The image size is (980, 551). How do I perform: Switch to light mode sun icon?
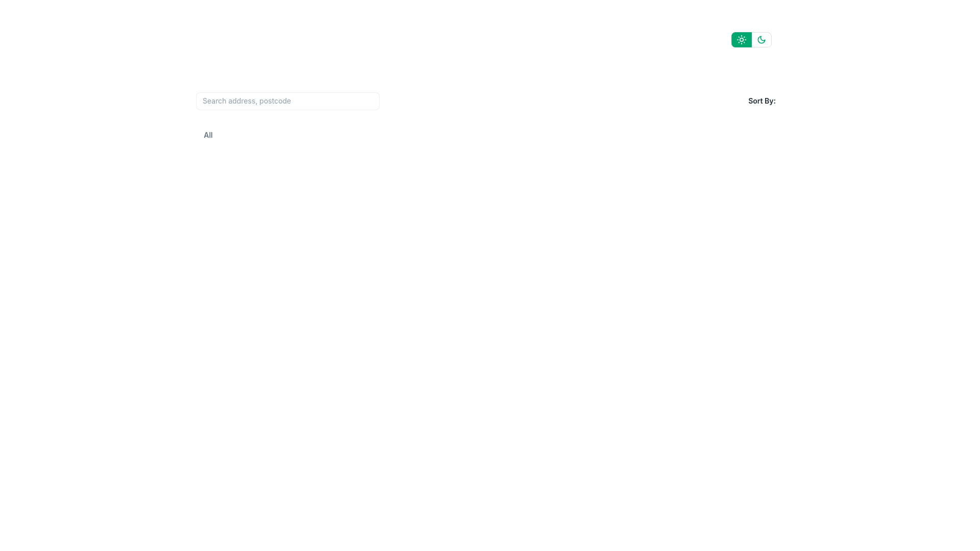click(x=741, y=40)
